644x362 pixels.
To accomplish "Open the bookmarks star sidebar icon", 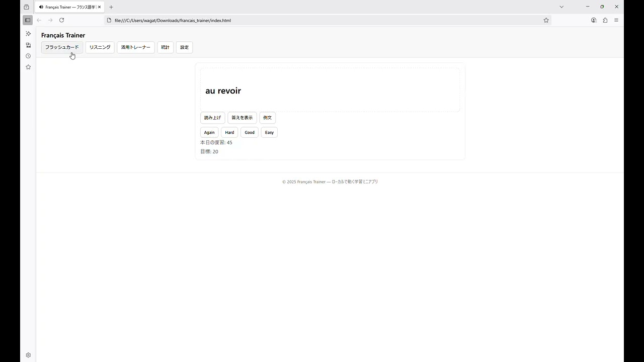I will tap(28, 67).
